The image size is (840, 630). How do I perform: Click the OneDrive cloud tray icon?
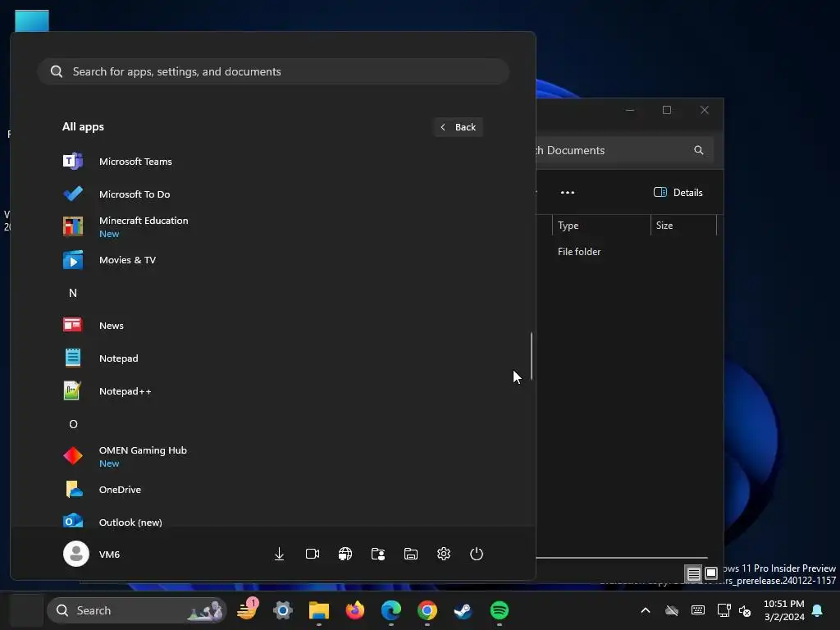(x=672, y=610)
